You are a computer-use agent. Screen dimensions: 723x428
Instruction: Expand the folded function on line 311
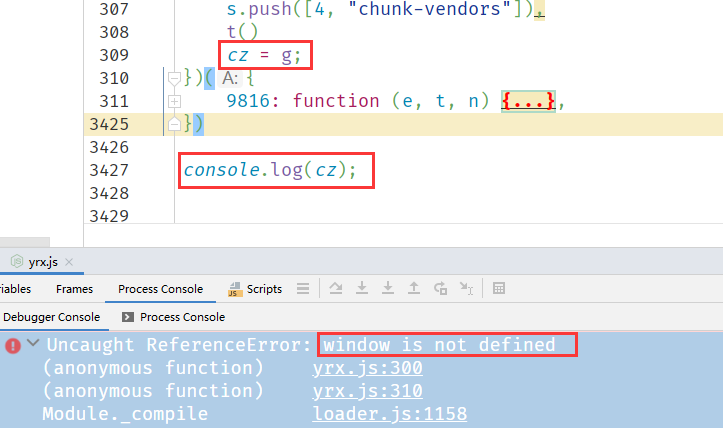point(174,100)
